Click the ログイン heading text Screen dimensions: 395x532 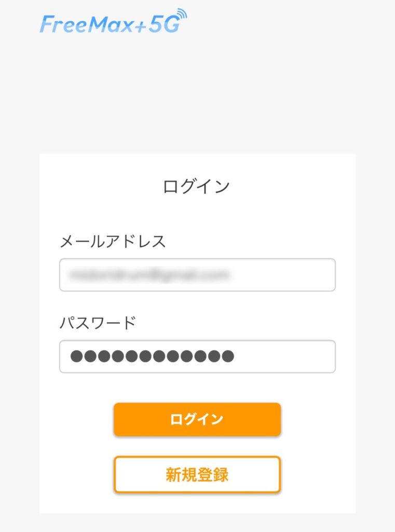pyautogui.click(x=196, y=187)
